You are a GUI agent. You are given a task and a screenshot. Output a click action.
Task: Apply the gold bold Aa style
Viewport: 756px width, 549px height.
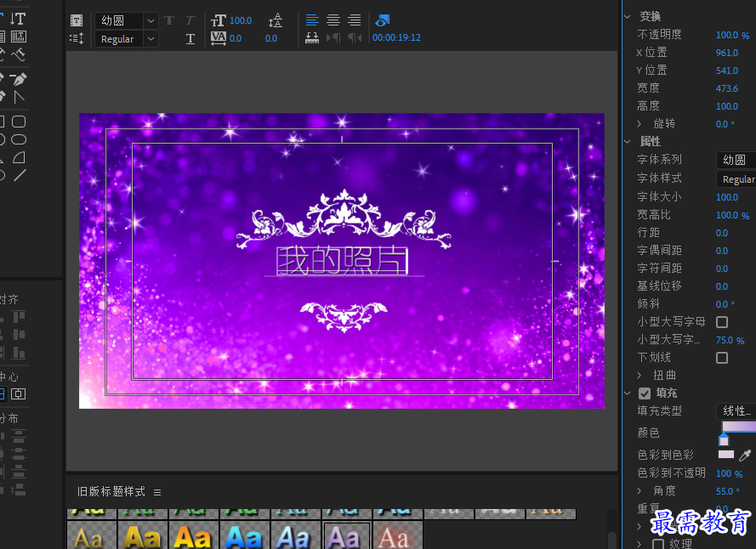[142, 536]
